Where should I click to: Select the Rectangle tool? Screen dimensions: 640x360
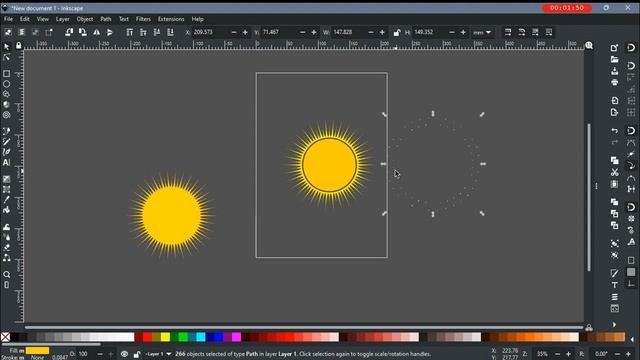click(7, 74)
